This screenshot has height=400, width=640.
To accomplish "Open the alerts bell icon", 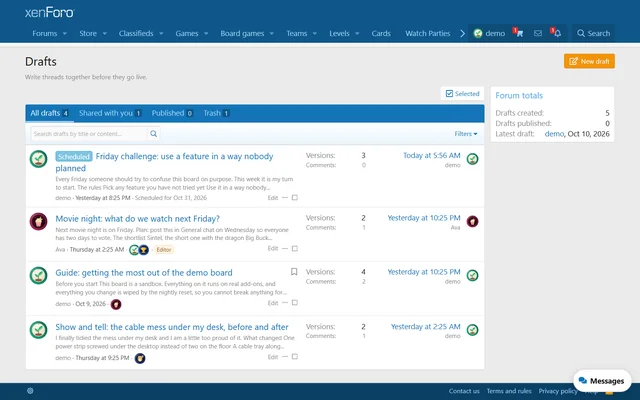I will pyautogui.click(x=557, y=33).
